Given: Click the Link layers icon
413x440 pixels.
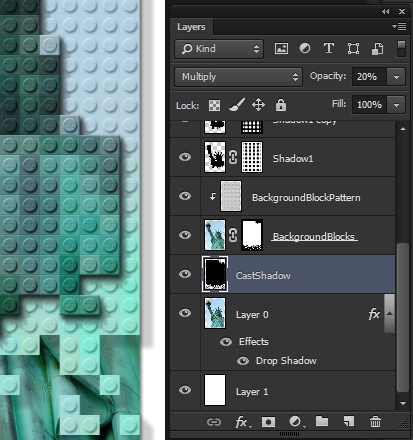Looking at the screenshot, I should 214,422.
